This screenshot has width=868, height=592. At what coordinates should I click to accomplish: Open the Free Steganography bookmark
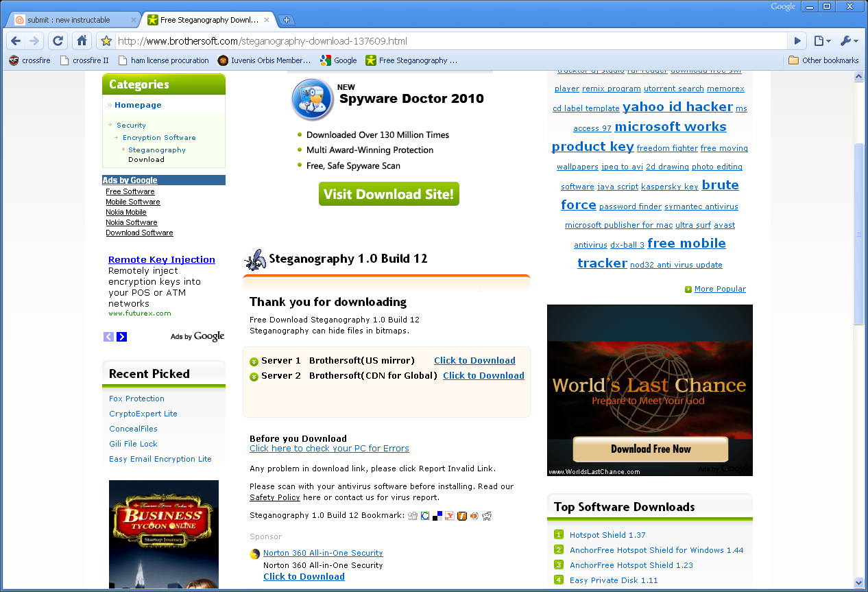point(411,60)
